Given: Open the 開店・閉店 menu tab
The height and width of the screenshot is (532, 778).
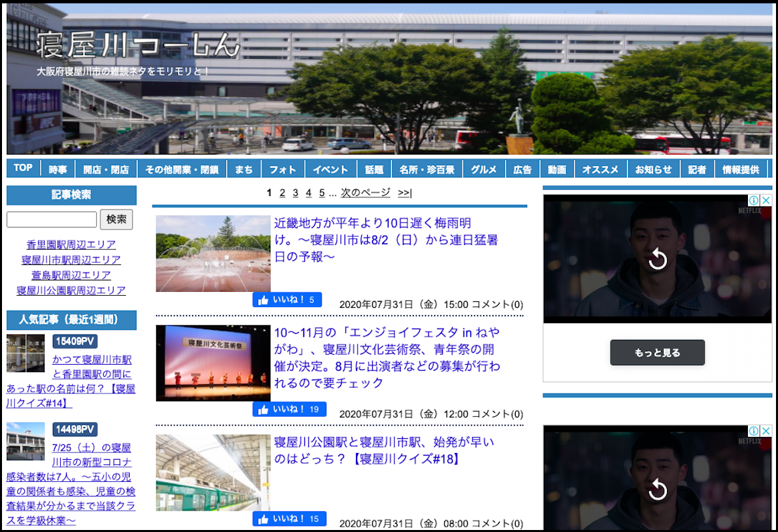Looking at the screenshot, I should [x=106, y=169].
